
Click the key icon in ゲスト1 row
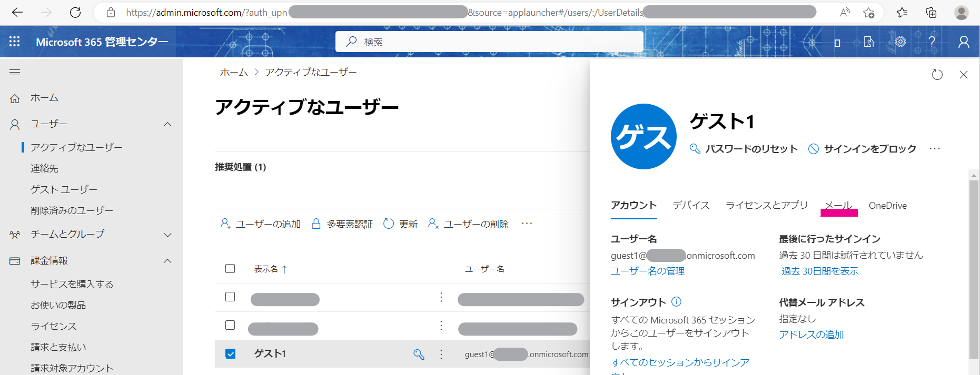tap(419, 354)
